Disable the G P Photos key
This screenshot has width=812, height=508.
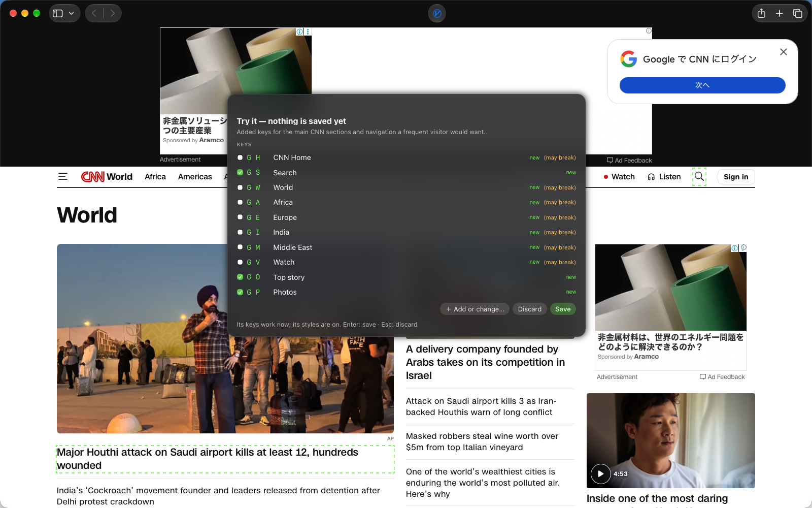point(240,292)
